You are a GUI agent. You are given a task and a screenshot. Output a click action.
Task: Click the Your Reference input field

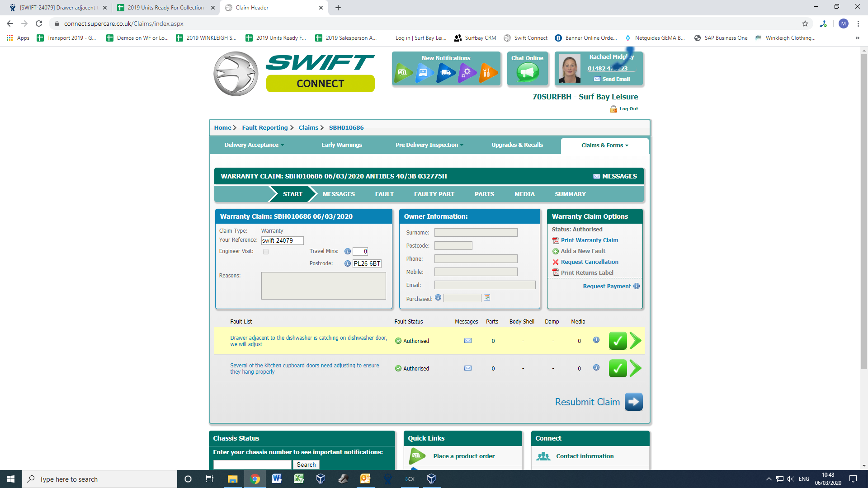pyautogui.click(x=282, y=240)
